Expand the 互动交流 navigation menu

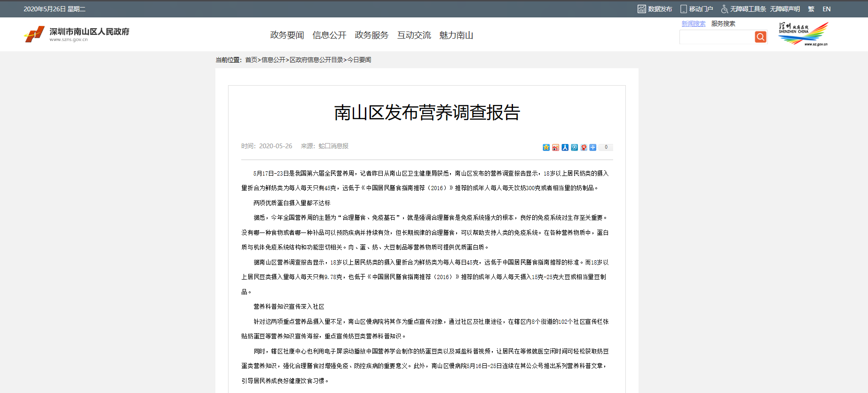click(x=414, y=35)
